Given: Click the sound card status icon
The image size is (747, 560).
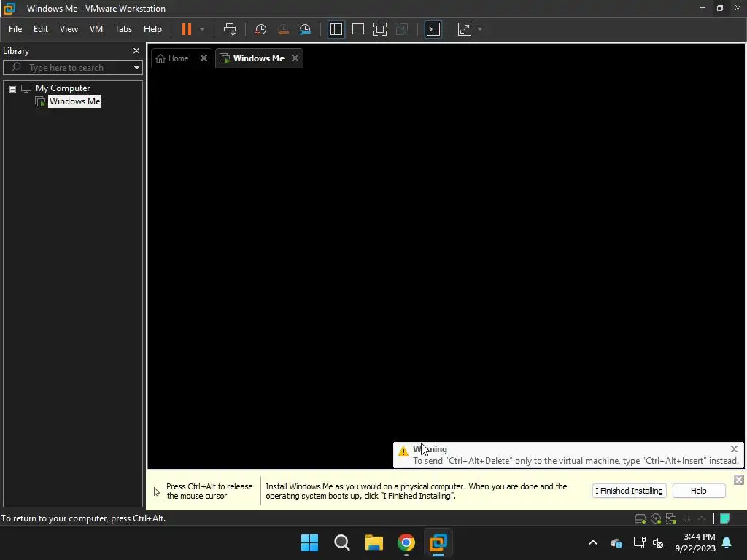Looking at the screenshot, I should click(687, 518).
